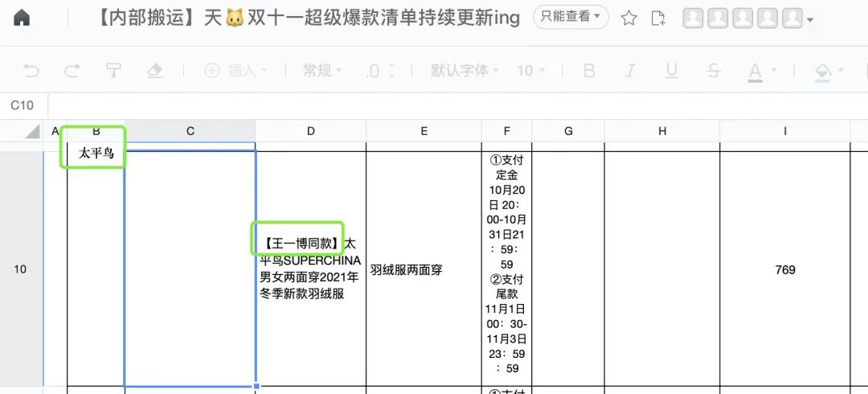
Task: Select column C header
Action: pos(190,131)
